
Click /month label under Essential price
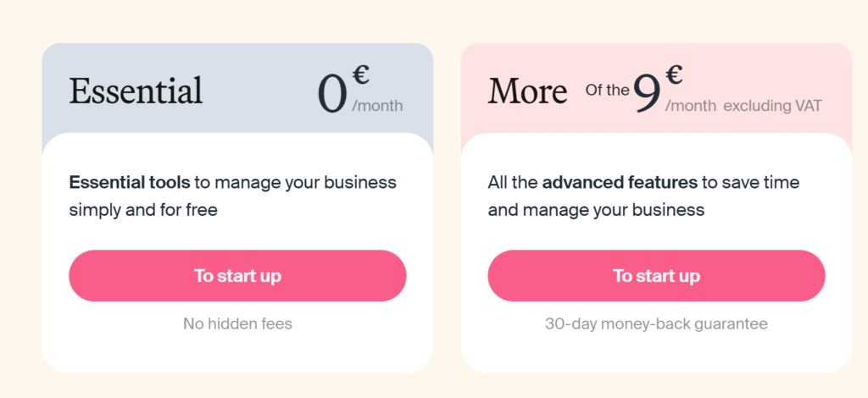[x=377, y=107]
